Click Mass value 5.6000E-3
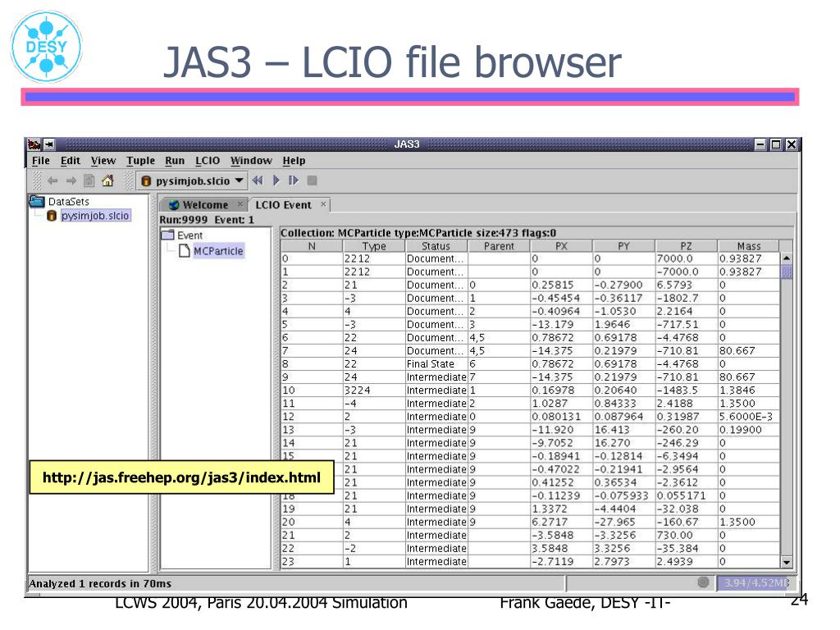The image size is (840, 630). click(x=748, y=416)
